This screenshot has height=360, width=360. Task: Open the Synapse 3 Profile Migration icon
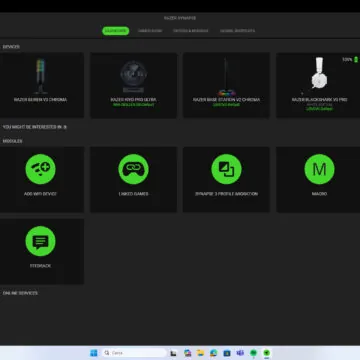226,169
